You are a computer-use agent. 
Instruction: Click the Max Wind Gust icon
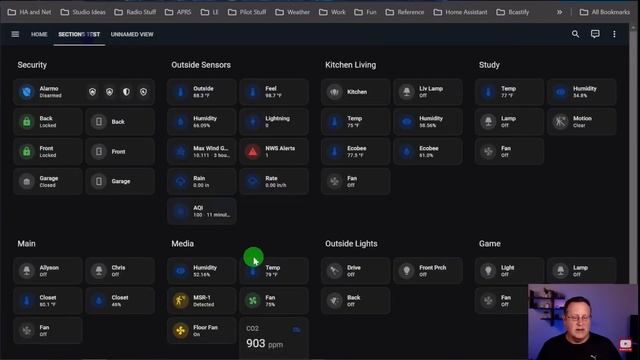181,151
